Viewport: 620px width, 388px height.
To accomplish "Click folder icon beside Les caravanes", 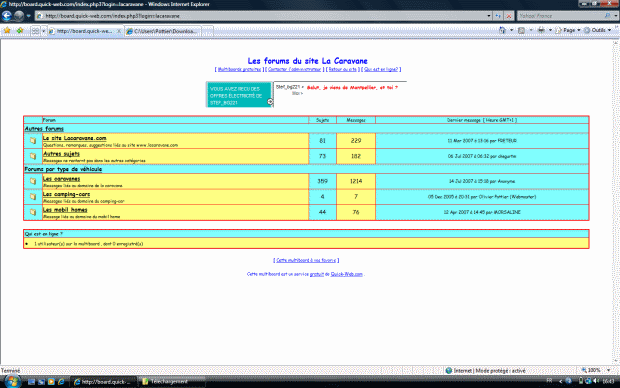I will coord(33,181).
